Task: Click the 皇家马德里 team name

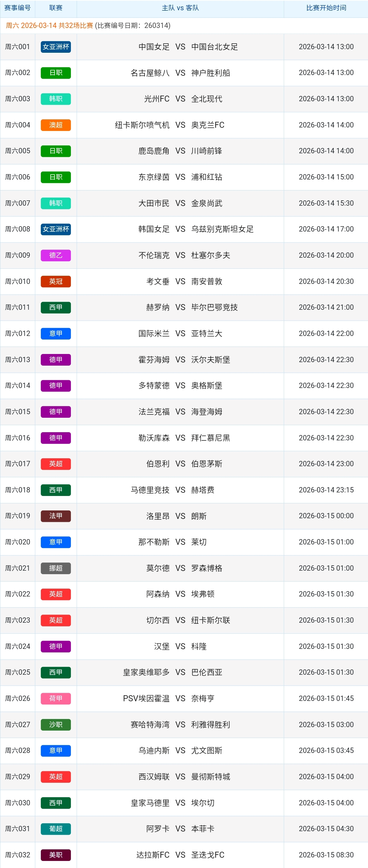Action: click(150, 803)
